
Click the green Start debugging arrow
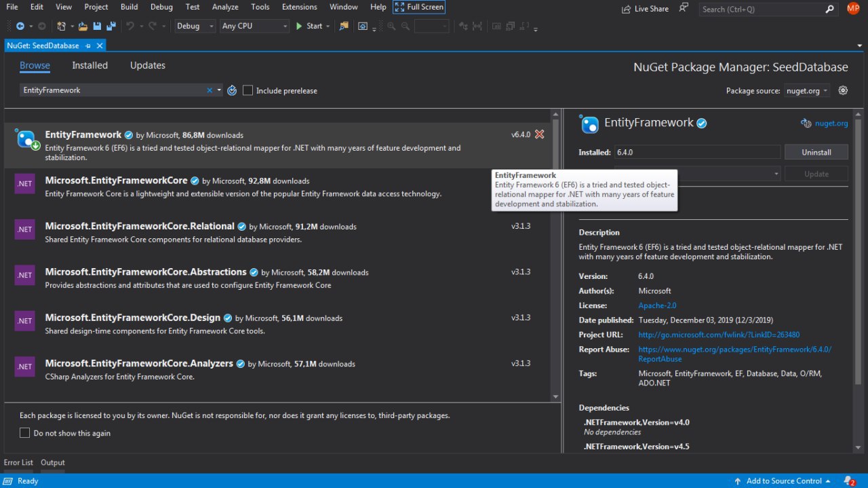click(x=299, y=26)
